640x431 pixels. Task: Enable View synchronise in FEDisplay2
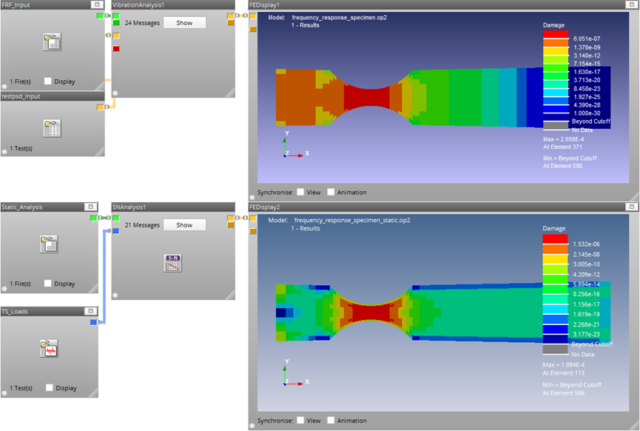(300, 420)
